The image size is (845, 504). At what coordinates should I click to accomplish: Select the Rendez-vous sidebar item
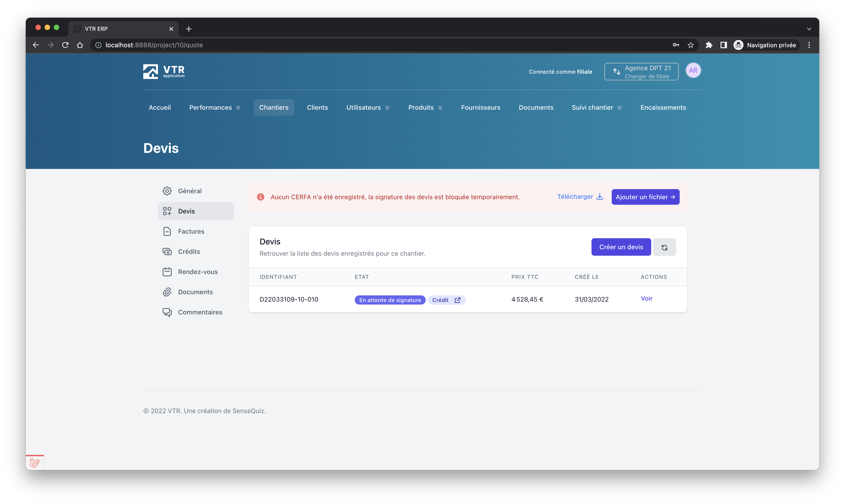(197, 272)
